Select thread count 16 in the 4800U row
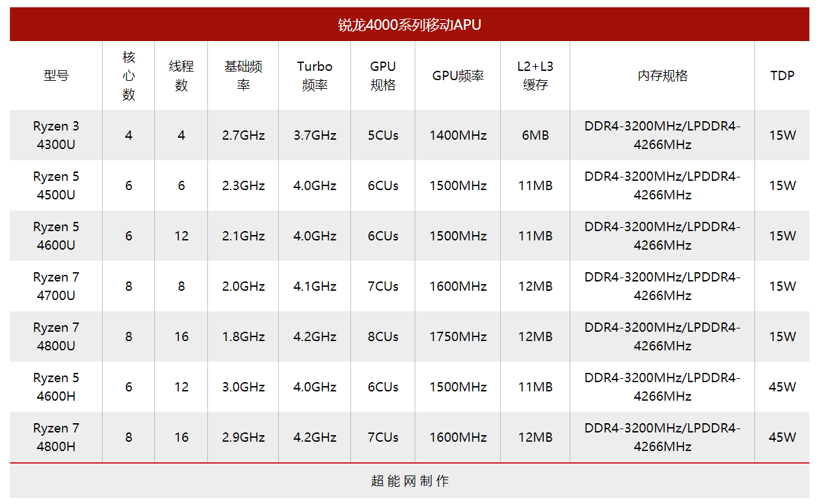 181,336
